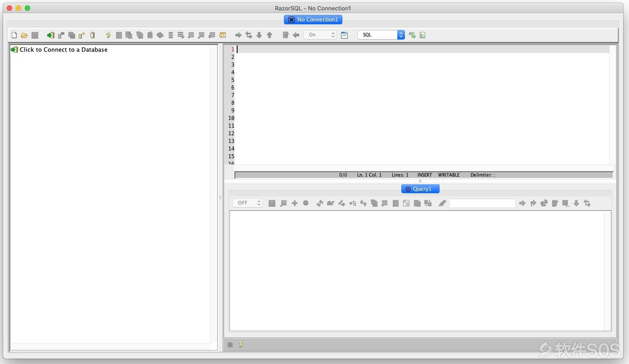Click the right arrow after the Query1 search field
Screen dimensions: 629x364
(x=522, y=203)
